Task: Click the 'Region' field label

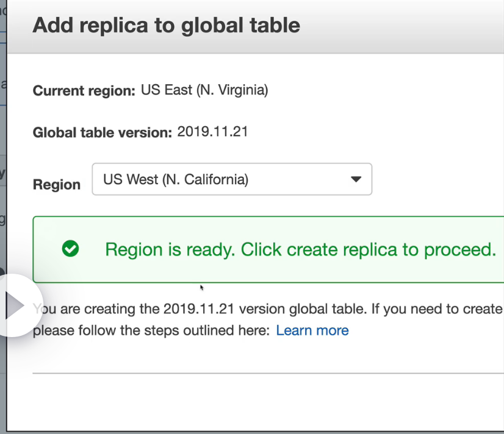Action: click(x=57, y=185)
